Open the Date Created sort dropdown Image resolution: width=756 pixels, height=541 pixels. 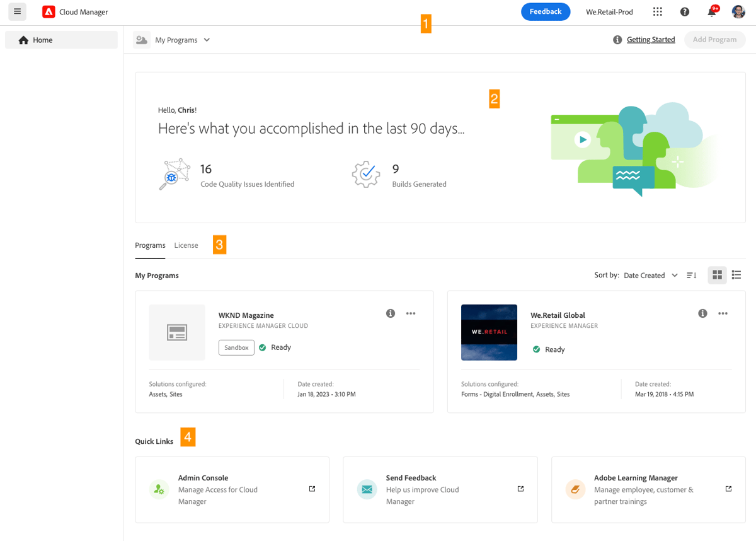point(651,275)
